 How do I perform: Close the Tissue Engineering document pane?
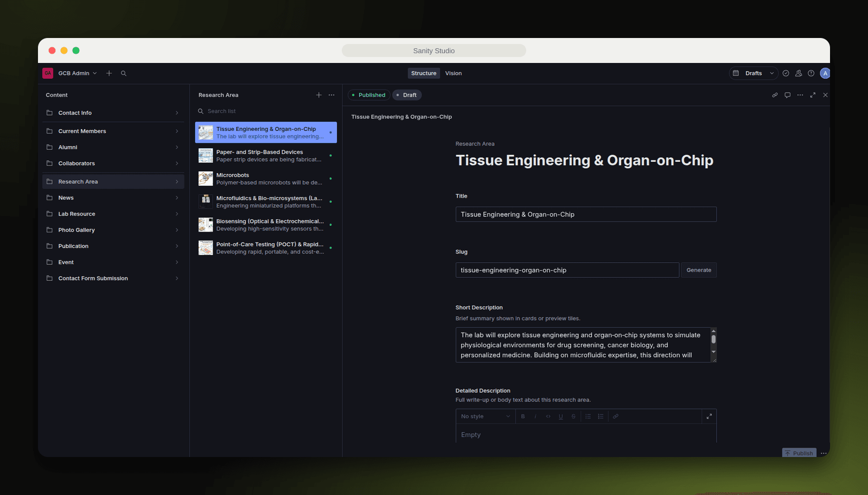(825, 95)
